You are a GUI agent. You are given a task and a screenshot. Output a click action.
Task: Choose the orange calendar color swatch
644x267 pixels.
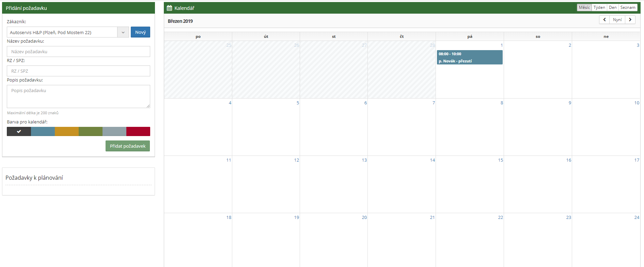(67, 131)
